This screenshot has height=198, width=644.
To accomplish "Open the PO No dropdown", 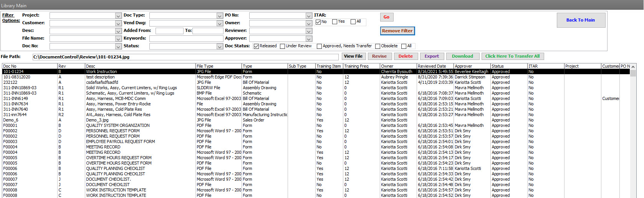I will click(309, 16).
